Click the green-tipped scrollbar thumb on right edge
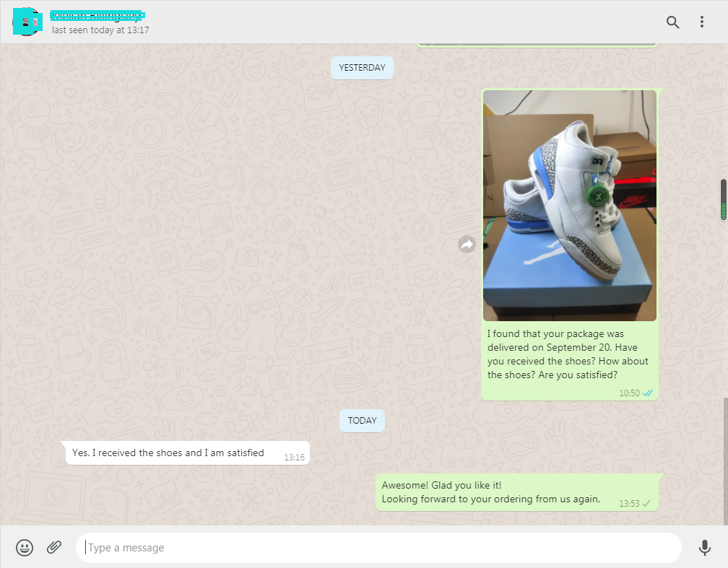This screenshot has width=728, height=568. 723,199
